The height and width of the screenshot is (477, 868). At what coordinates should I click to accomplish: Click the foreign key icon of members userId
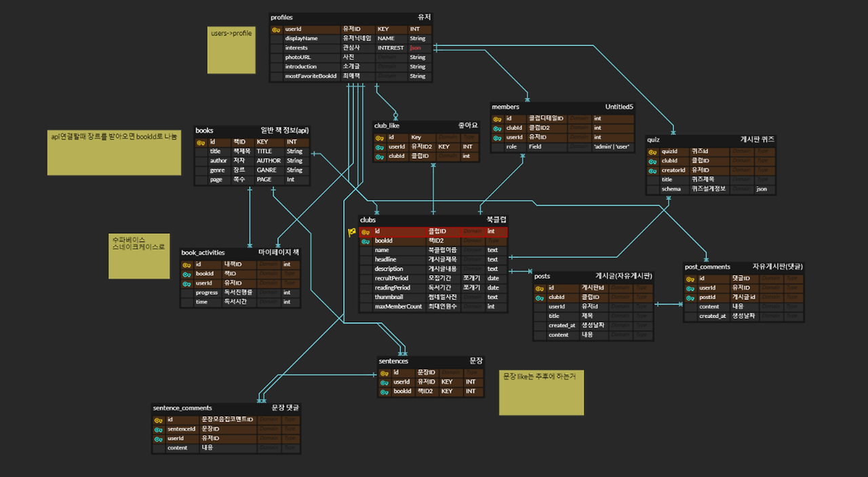pos(497,137)
